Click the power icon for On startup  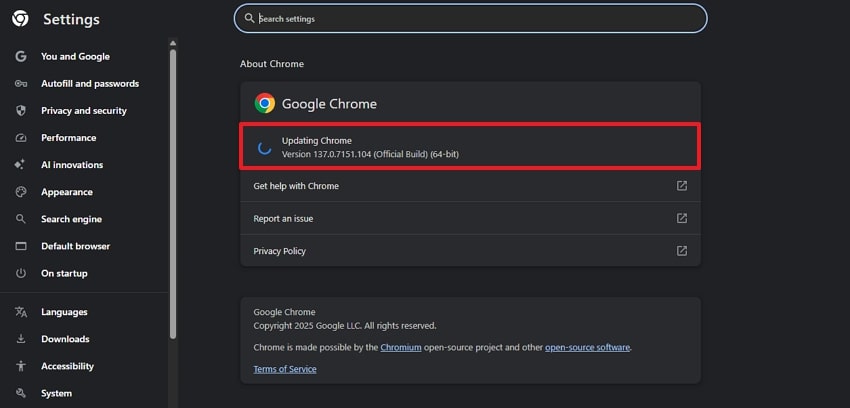coord(21,273)
